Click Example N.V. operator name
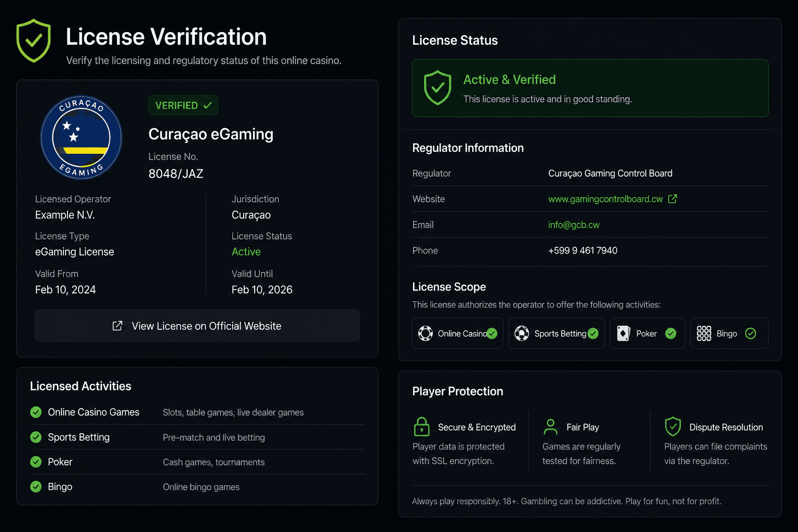798x532 pixels. [64, 215]
